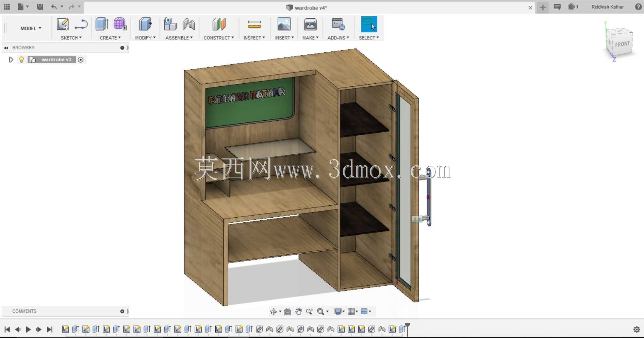Viewport: 644px width, 338px height.
Task: Play the timeline history
Action: 28,329
